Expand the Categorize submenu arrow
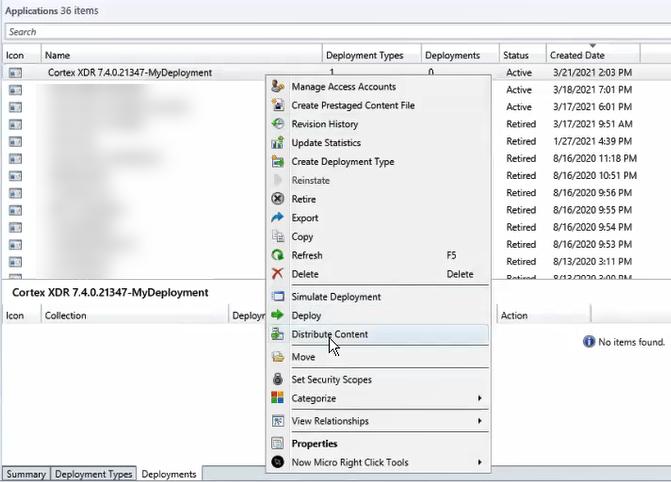Screen dimensions: 671x482 point(480,398)
